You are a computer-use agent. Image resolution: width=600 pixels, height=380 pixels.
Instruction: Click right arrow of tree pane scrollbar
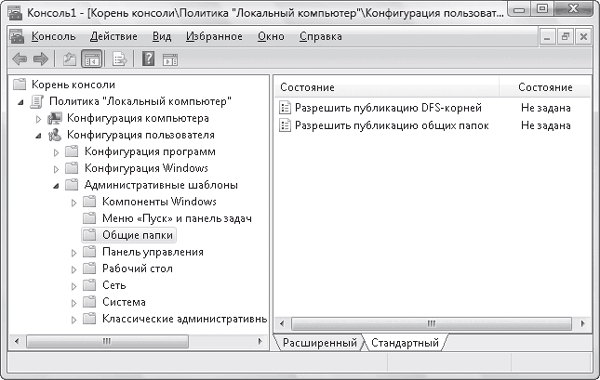point(260,341)
